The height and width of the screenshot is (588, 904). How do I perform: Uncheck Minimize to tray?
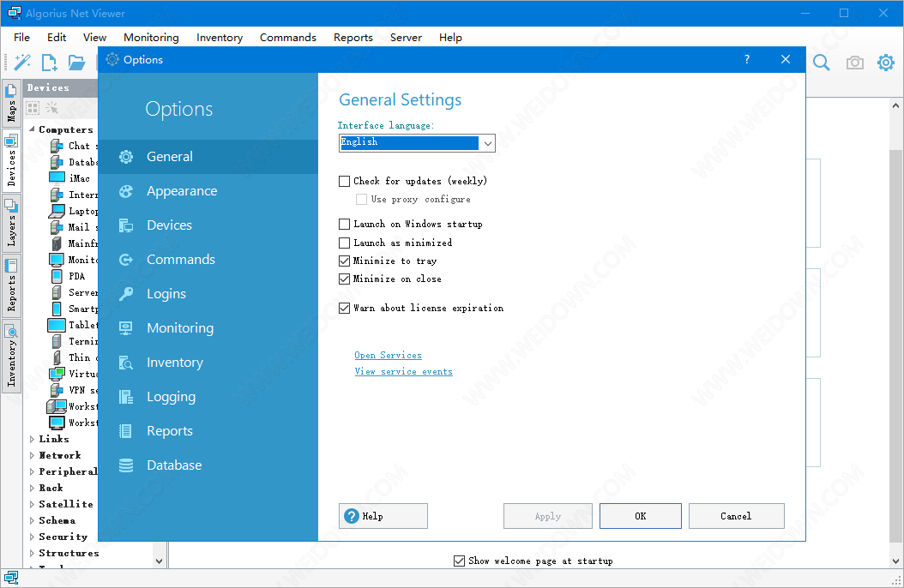click(344, 261)
